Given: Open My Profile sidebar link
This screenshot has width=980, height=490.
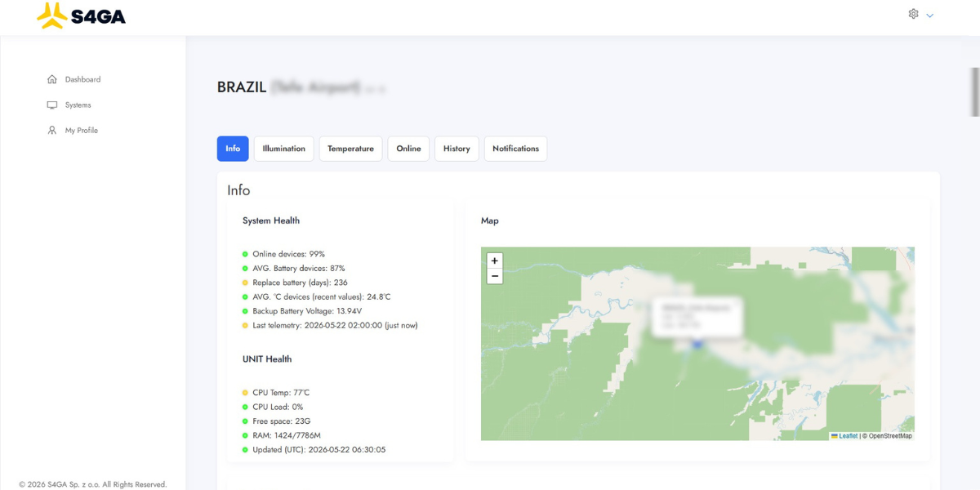Looking at the screenshot, I should click(82, 130).
